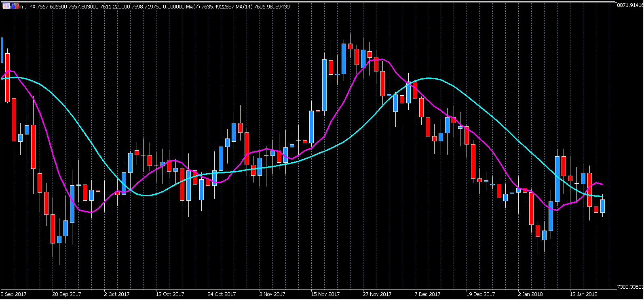Click the 8071.914 price at top of scale

coord(629,5)
